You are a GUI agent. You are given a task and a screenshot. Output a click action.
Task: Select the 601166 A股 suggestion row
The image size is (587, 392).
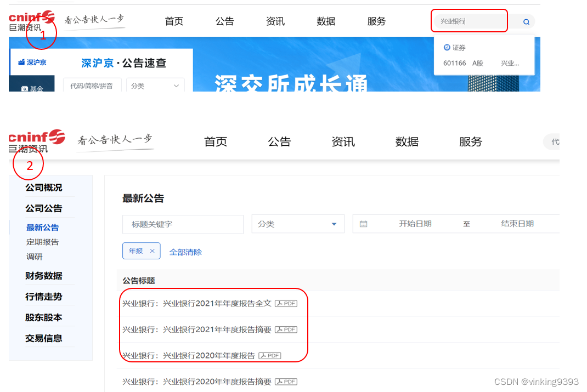point(482,63)
